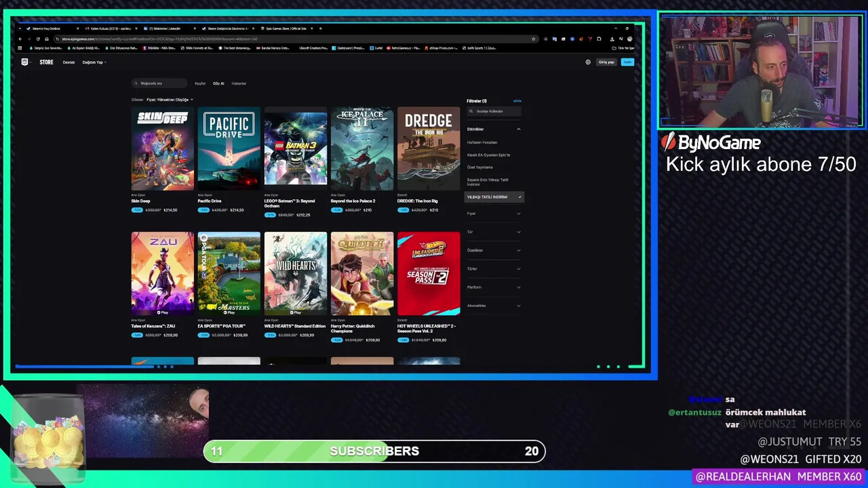Focus the Mağazada ara search field
Screen dimensions: 868x488
point(159,83)
